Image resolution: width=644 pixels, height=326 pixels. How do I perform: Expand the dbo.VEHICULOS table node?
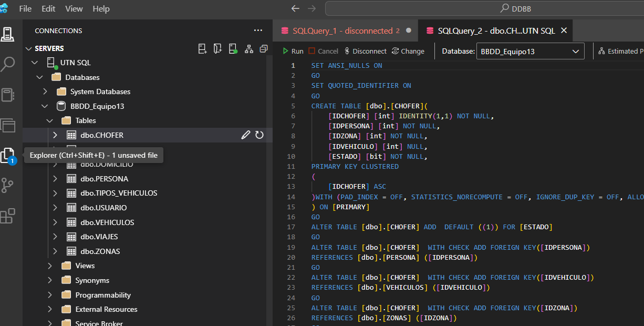(x=55, y=222)
